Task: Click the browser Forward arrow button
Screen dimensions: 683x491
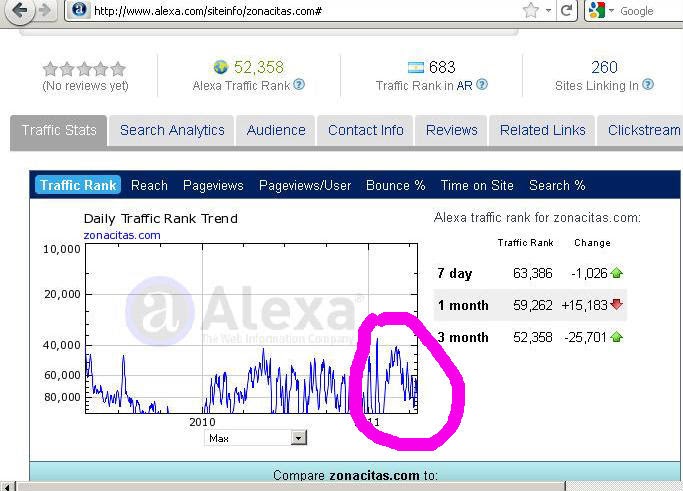Action: pyautogui.click(x=45, y=10)
